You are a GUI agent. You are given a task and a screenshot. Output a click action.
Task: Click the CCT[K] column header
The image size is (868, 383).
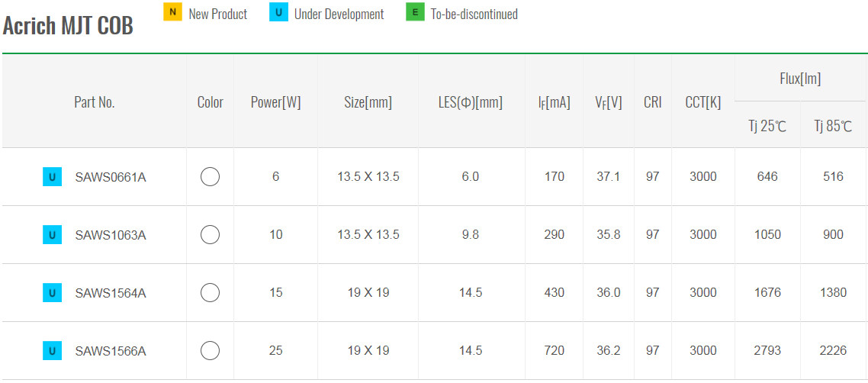[x=703, y=102]
